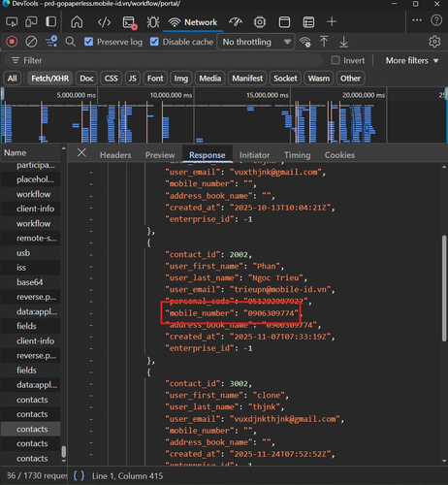
Task: Close the request details pane
Action: 81,152
